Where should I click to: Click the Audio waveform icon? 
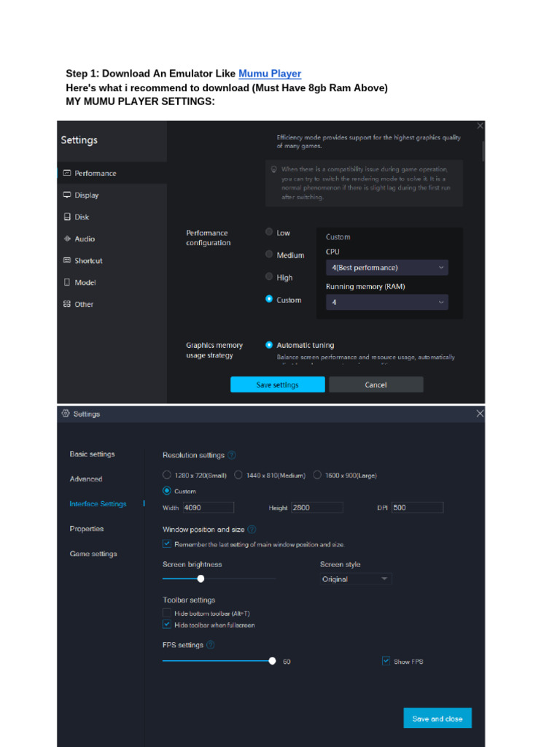pos(67,239)
